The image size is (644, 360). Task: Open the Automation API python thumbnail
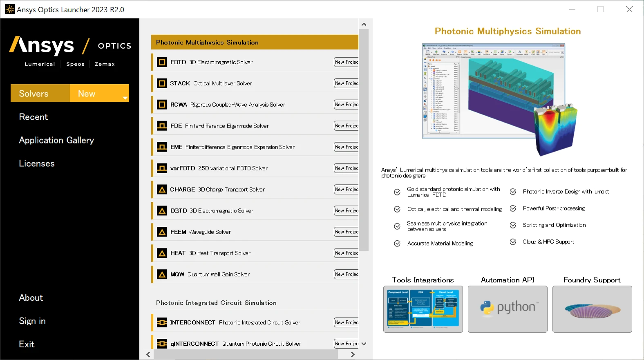click(508, 309)
